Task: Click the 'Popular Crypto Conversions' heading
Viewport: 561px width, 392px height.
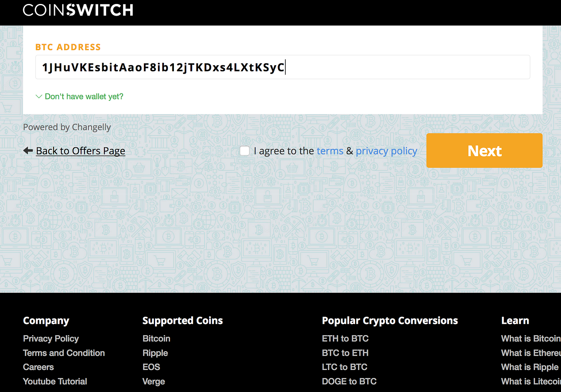Action: 390,321
